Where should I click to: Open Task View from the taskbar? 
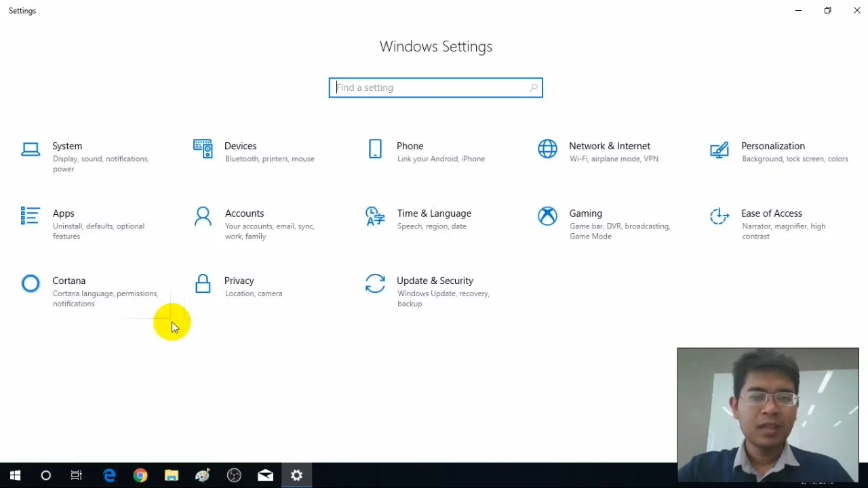(77, 475)
